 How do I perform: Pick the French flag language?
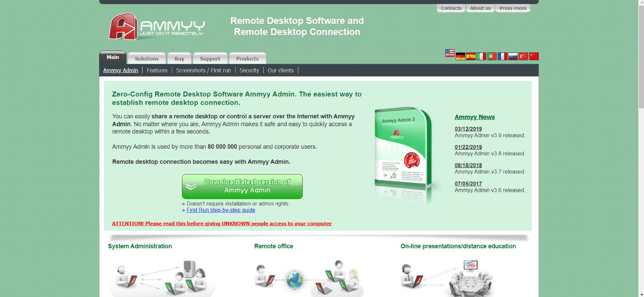502,56
